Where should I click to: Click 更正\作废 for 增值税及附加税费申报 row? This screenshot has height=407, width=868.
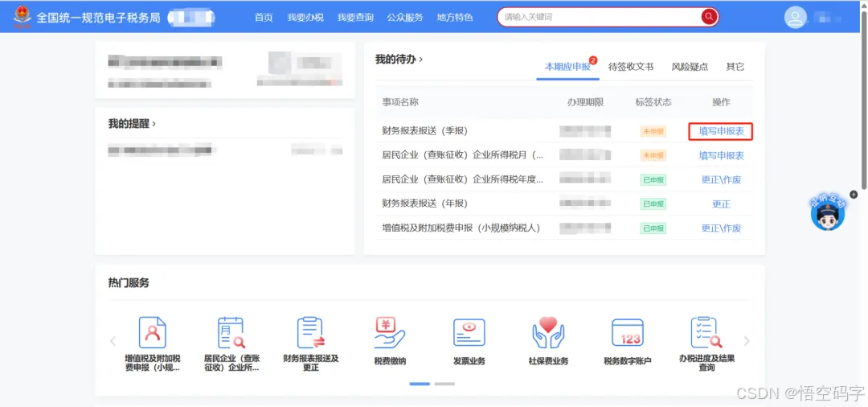click(721, 228)
